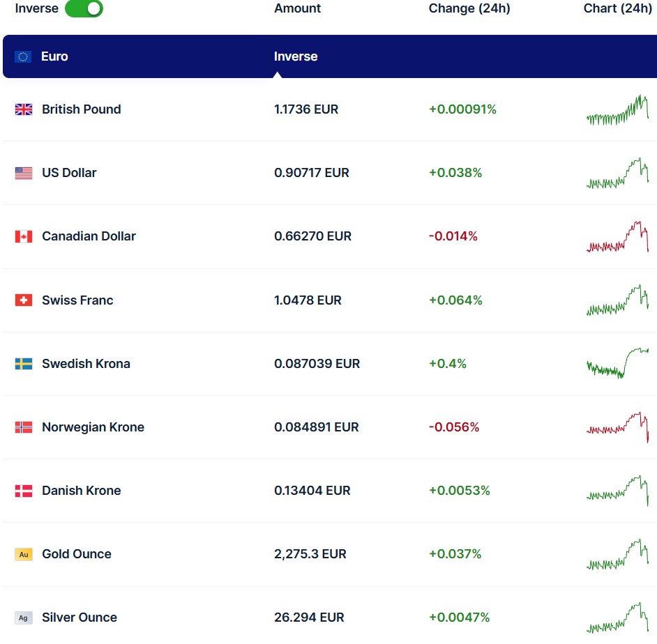
Task: Open the Norwegian Krone 24h chart
Action: 617,427
